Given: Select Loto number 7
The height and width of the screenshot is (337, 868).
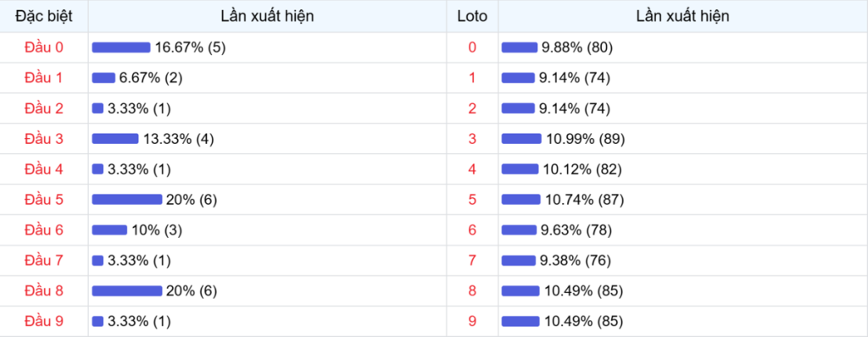Looking at the screenshot, I should coord(472,261).
